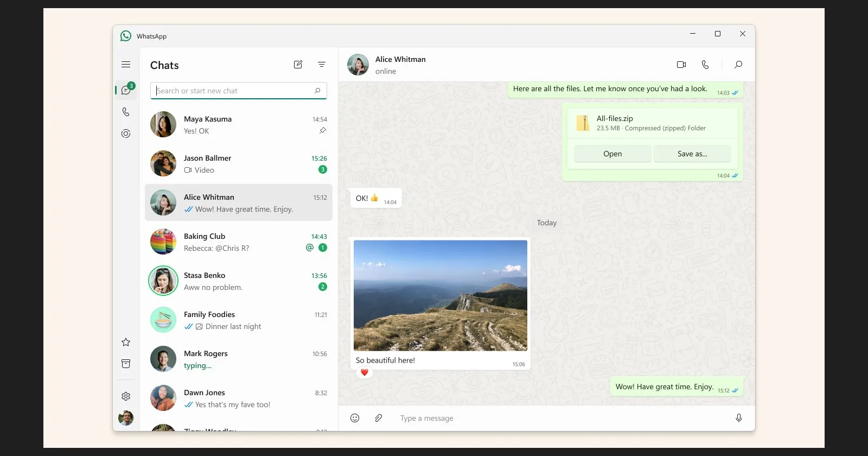
Task: Open the Jason Ballmer chat
Action: point(239,164)
